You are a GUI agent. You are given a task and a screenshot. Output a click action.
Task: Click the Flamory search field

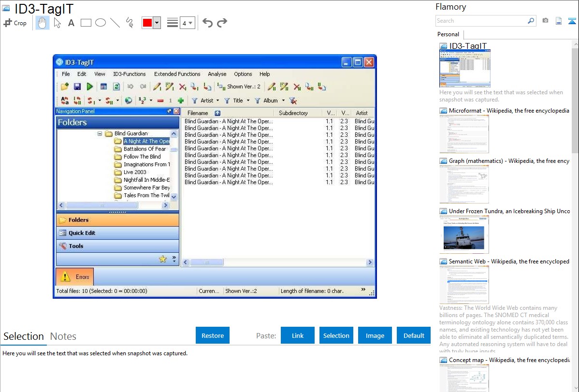(481, 21)
